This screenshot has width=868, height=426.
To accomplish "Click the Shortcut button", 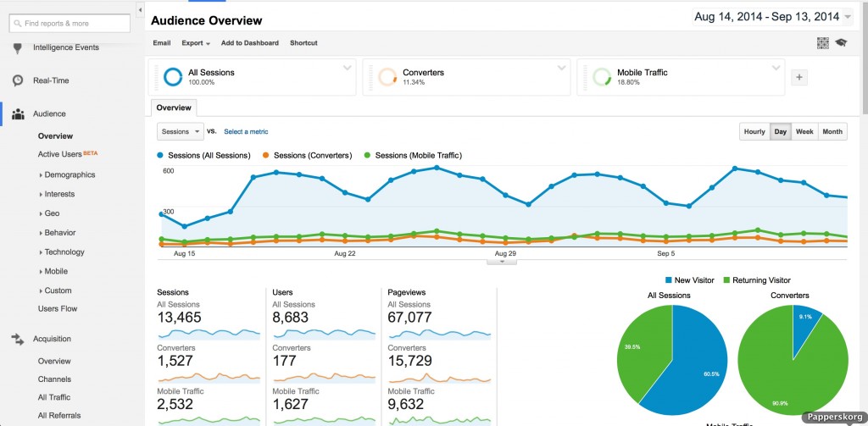I will click(303, 43).
